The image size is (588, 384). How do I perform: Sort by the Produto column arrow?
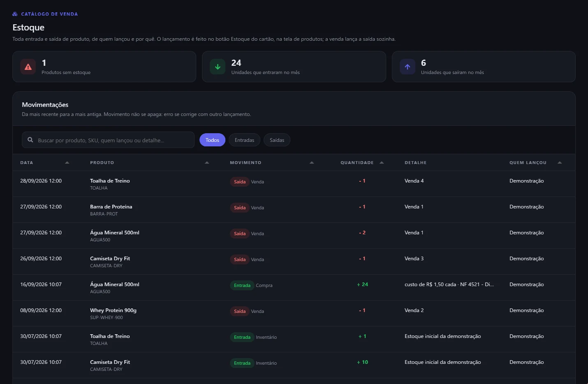pyautogui.click(x=207, y=163)
